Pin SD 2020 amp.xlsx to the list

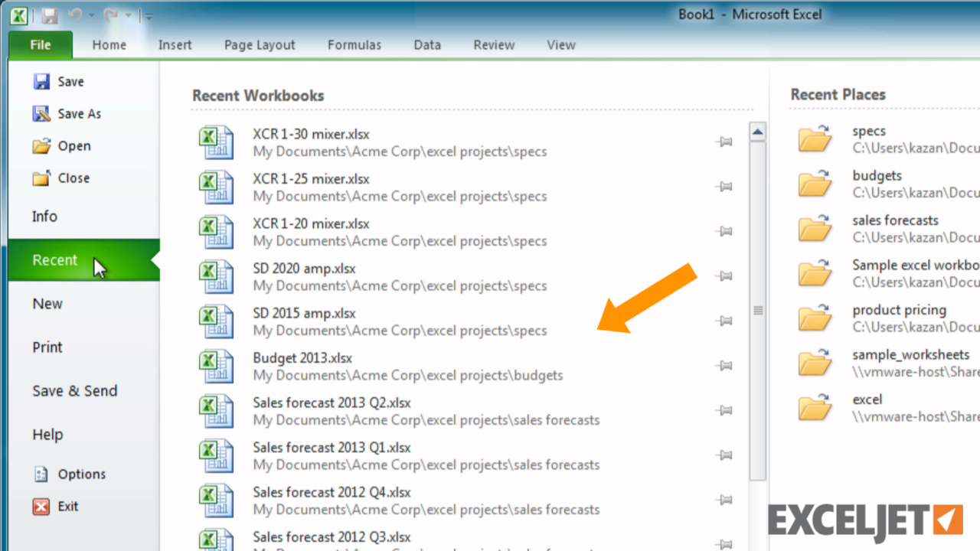pyautogui.click(x=724, y=276)
